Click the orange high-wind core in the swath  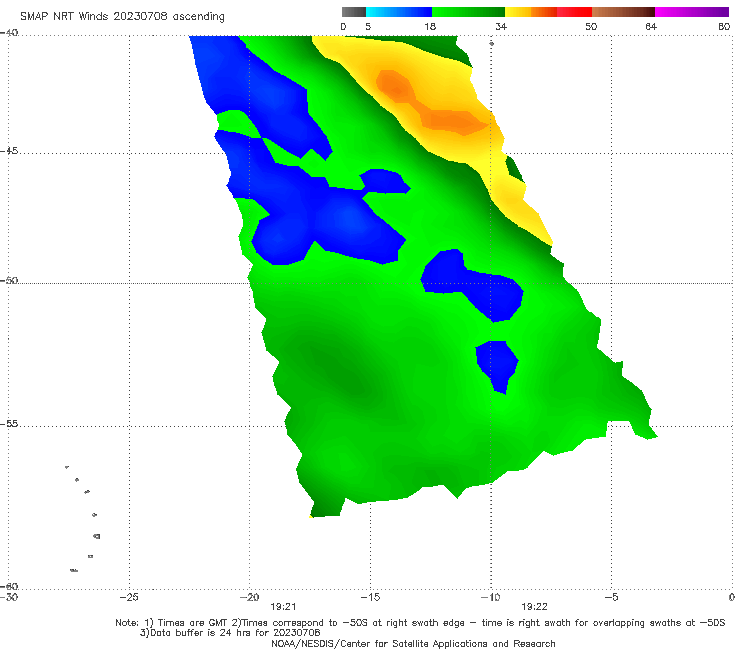[x=432, y=105]
